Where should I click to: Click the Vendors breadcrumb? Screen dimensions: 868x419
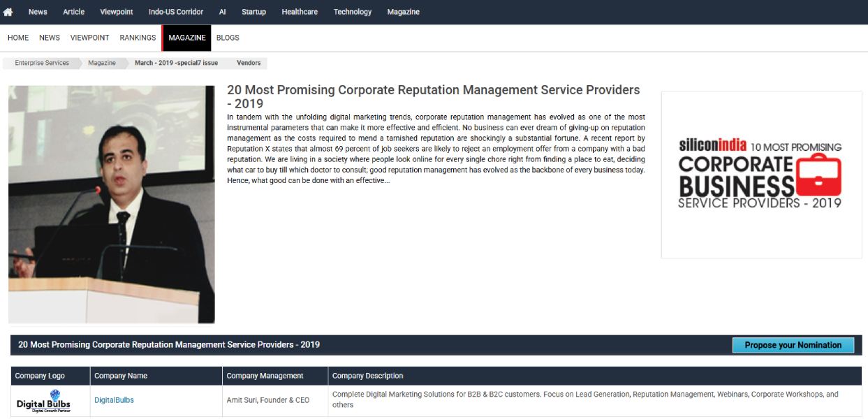pos(249,63)
